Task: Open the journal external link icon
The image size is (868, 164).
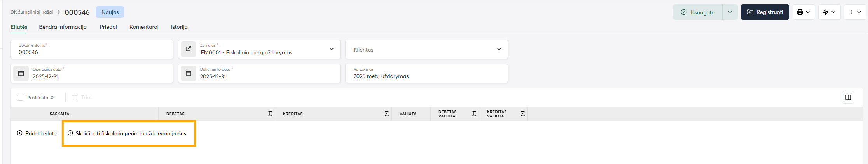Action: coord(189,49)
